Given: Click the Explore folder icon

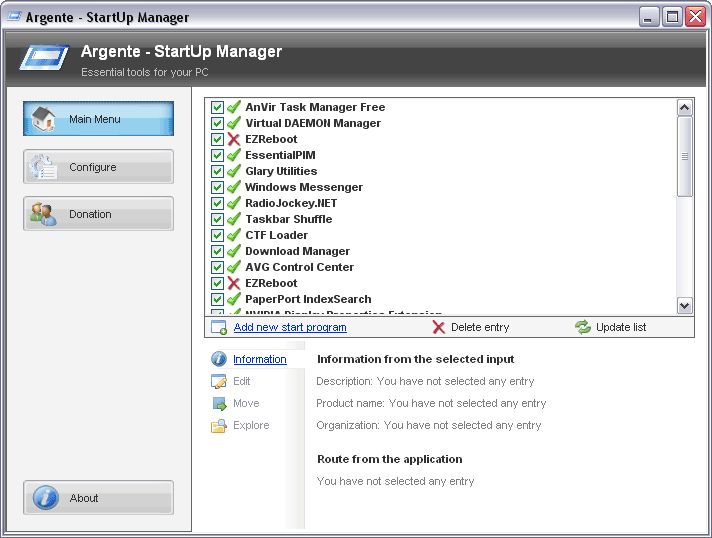Looking at the screenshot, I should (x=219, y=425).
